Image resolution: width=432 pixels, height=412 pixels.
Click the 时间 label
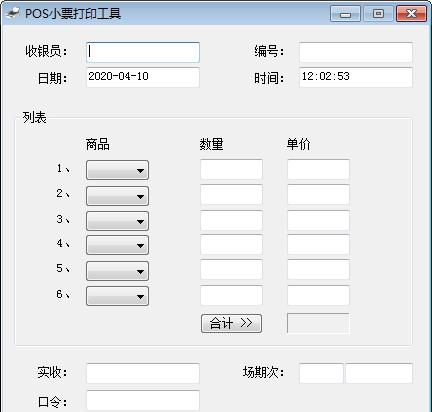pyautogui.click(x=269, y=78)
